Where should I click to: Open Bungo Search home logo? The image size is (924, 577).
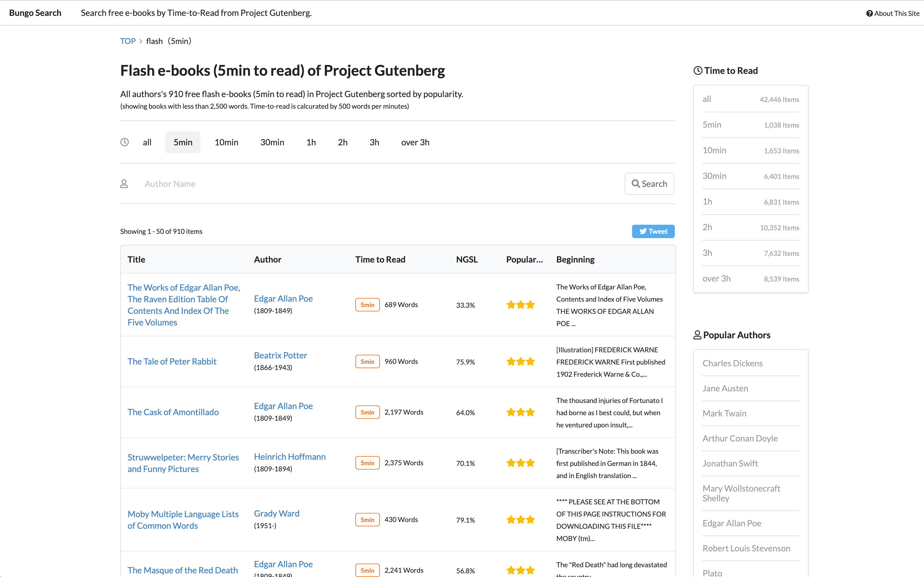(x=35, y=13)
